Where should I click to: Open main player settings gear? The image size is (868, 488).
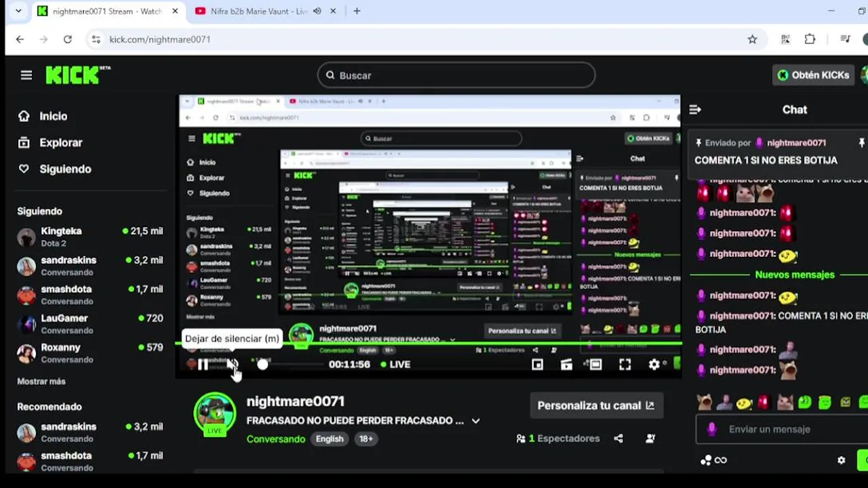[654, 365]
